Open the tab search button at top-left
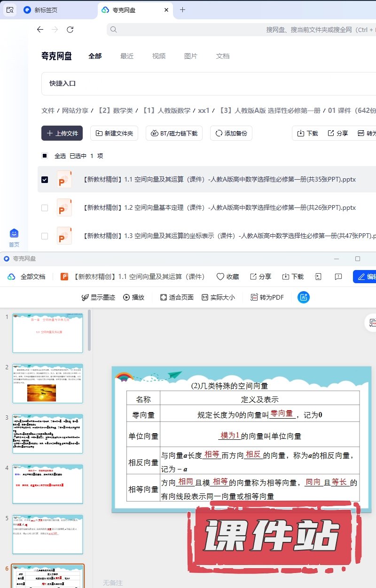The height and width of the screenshot is (588, 376). coord(9,10)
